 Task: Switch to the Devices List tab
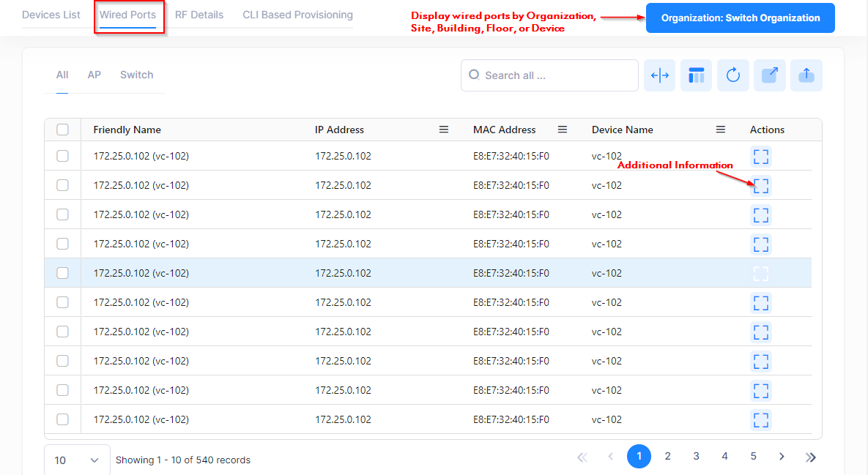tap(51, 15)
